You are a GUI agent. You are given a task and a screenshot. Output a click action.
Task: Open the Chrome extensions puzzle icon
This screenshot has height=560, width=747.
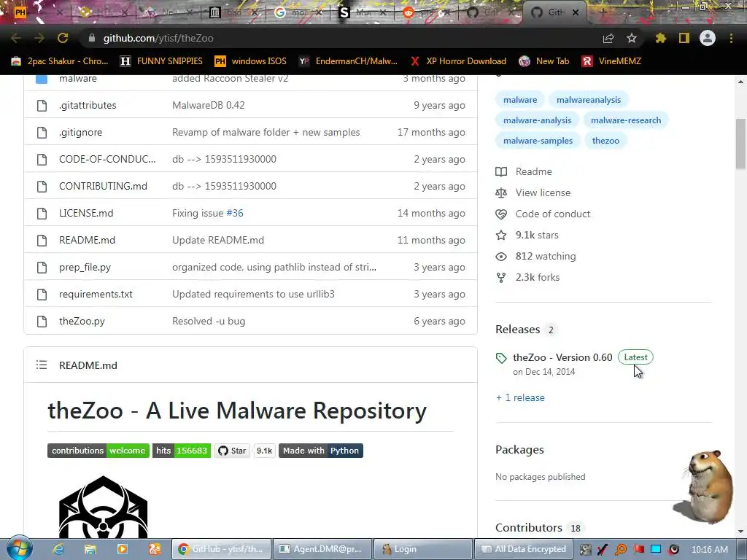[661, 38]
